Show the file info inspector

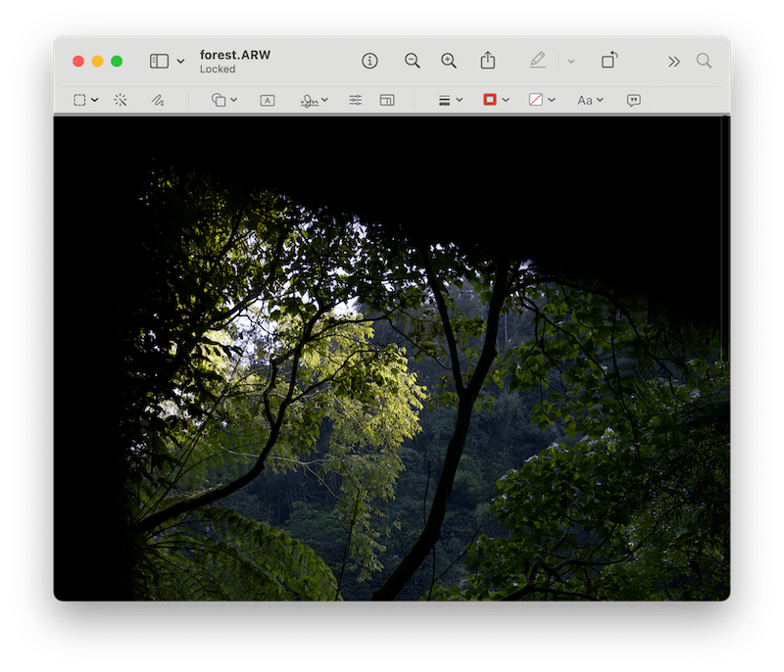click(x=369, y=60)
